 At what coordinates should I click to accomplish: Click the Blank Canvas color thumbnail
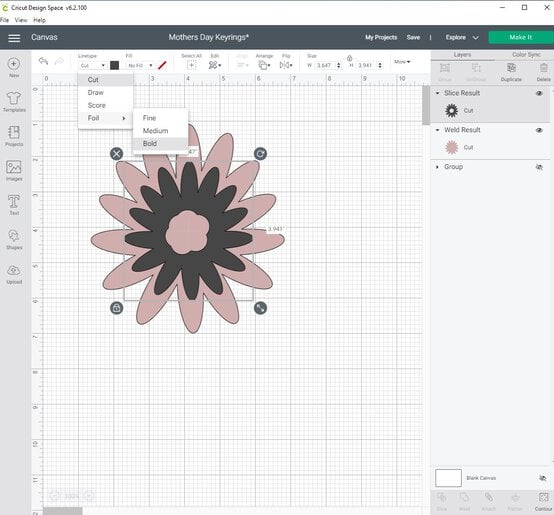[448, 478]
